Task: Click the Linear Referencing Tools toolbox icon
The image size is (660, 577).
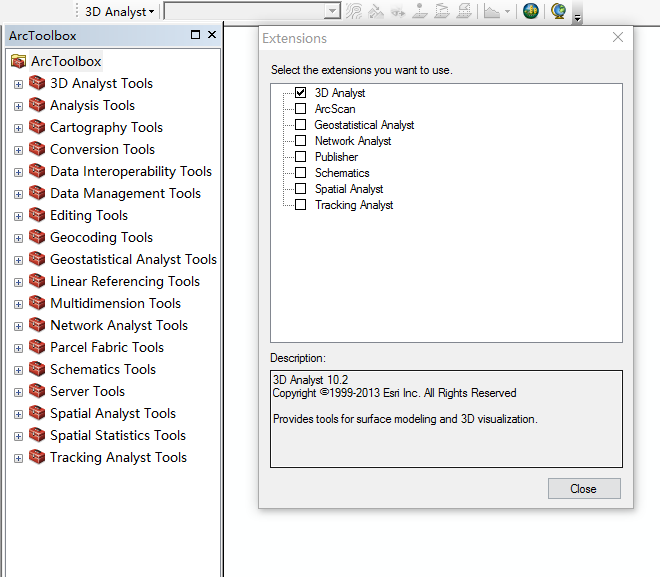Action: pyautogui.click(x=37, y=281)
